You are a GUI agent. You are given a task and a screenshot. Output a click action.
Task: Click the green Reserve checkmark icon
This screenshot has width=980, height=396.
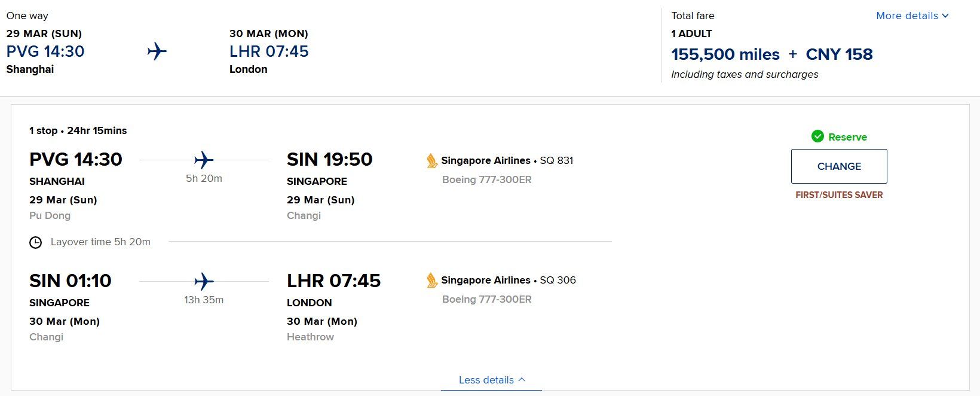(x=817, y=136)
